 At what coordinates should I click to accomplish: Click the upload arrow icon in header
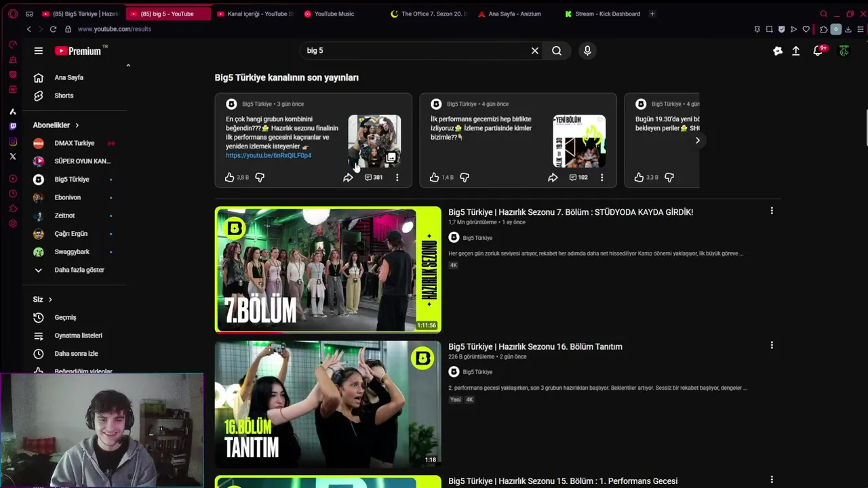coord(796,51)
